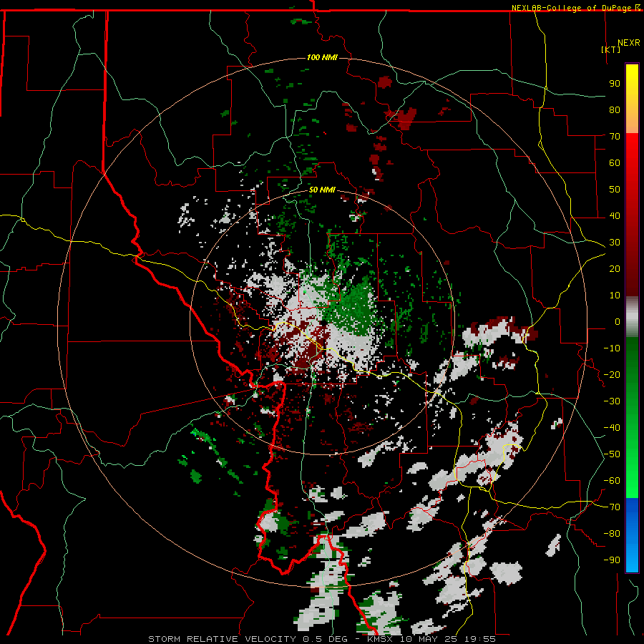
Task: Click the 50 value on velocity scale
Action: coord(615,190)
